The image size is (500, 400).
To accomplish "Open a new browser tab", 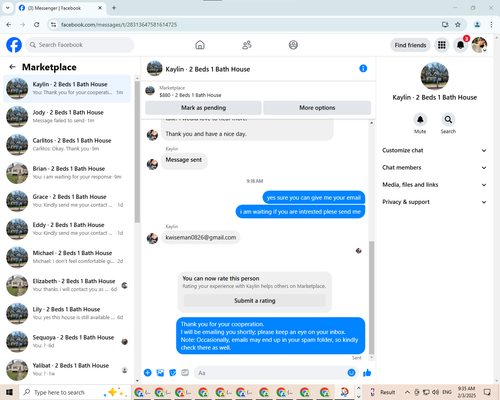I will (x=114, y=8).
